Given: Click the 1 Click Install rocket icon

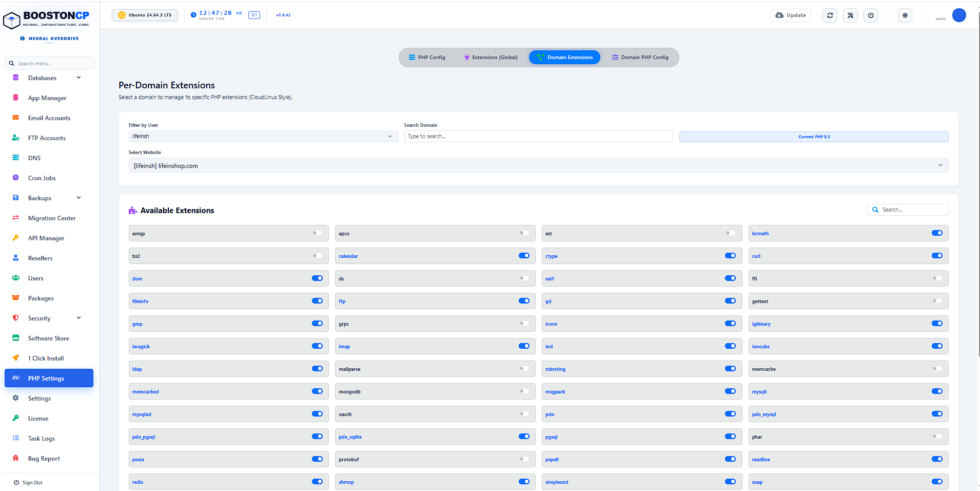Looking at the screenshot, I should tap(16, 358).
